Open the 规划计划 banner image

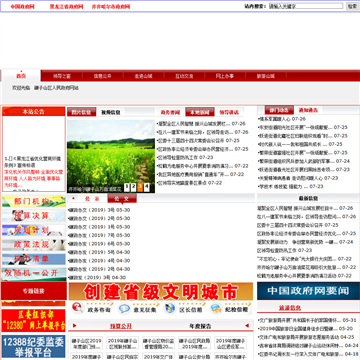tap(34, 230)
